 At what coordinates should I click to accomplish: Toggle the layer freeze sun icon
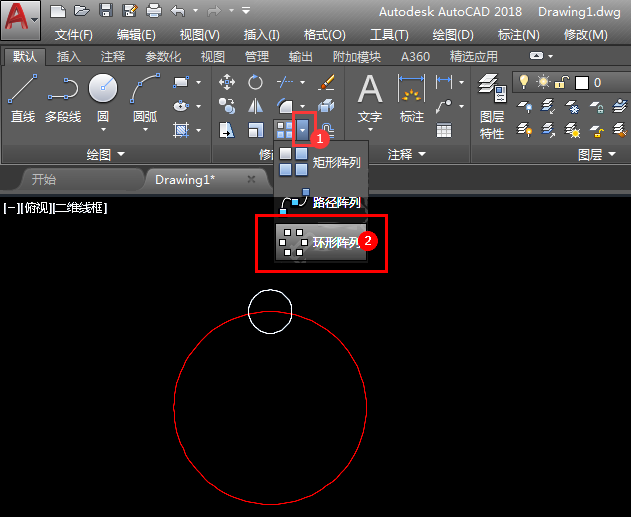coord(543,82)
